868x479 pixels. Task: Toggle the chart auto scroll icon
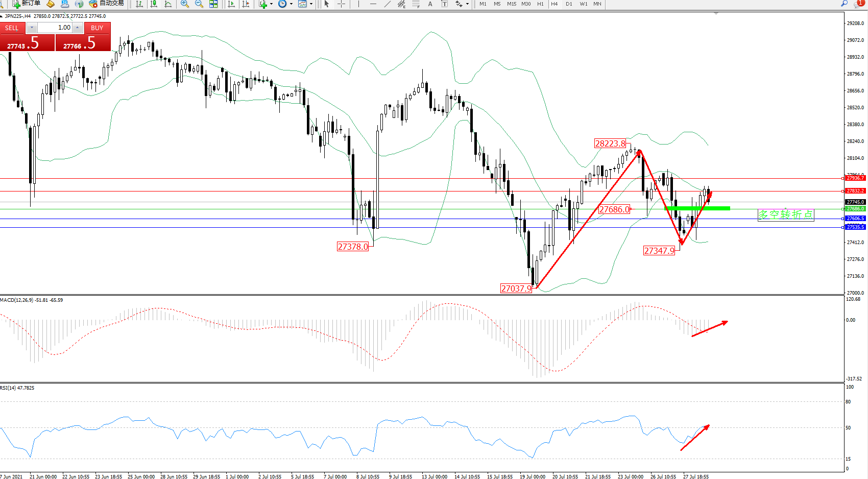pos(231,4)
